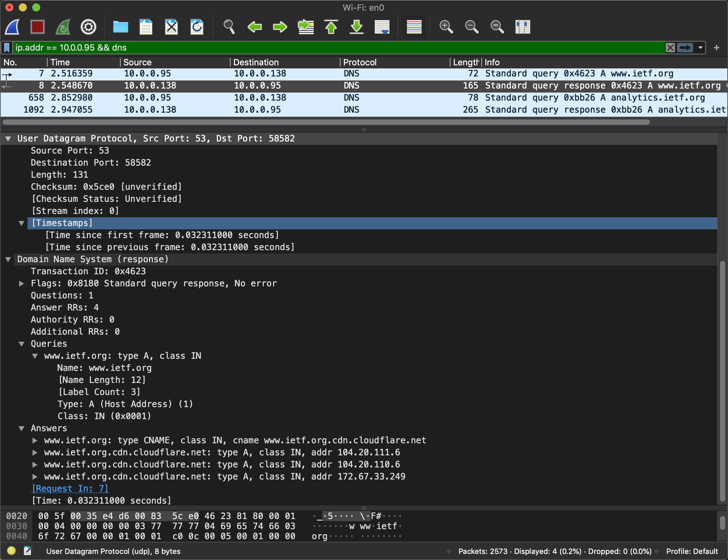
Task: Jump to last packet down-arrow icon
Action: 357,27
